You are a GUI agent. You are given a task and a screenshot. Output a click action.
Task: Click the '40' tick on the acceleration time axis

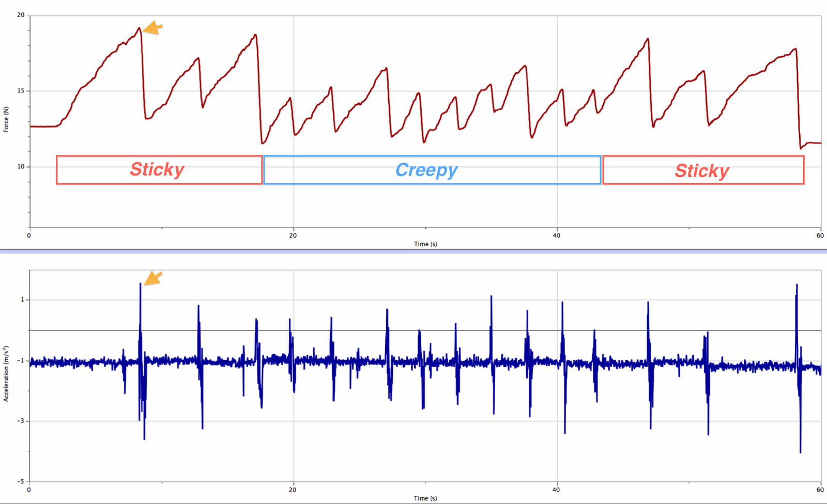[x=557, y=489]
